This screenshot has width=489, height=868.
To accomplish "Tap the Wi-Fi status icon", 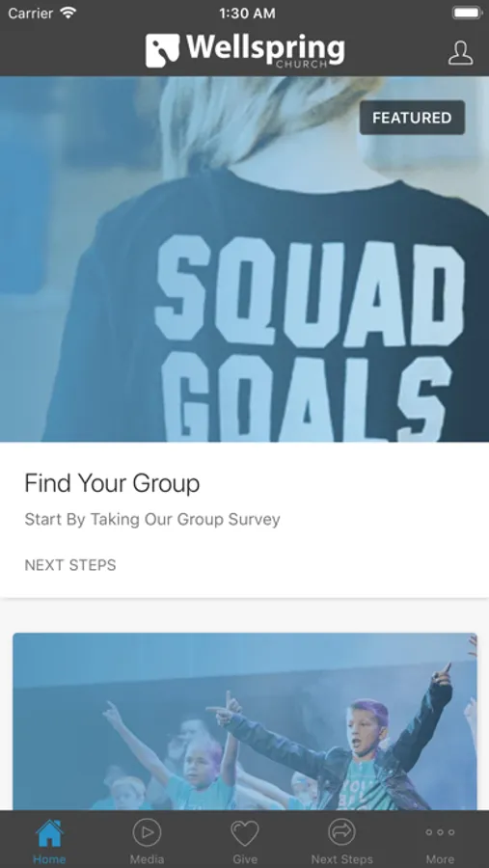I will (68, 13).
